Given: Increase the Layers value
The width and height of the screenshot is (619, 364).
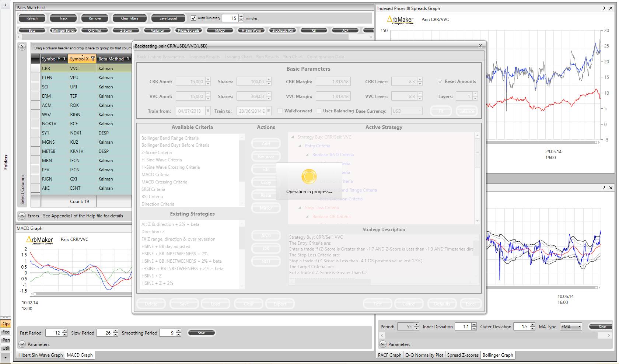Looking at the screenshot, I should [475, 94].
